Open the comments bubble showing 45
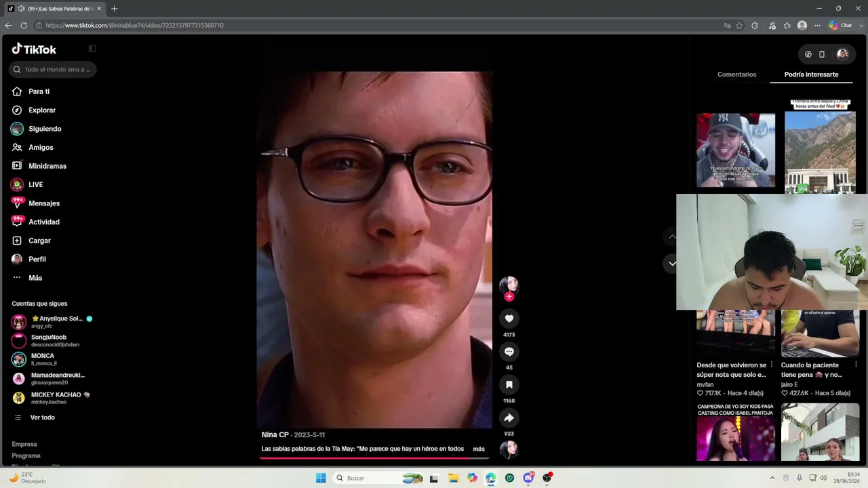This screenshot has width=868, height=488. (x=509, y=351)
